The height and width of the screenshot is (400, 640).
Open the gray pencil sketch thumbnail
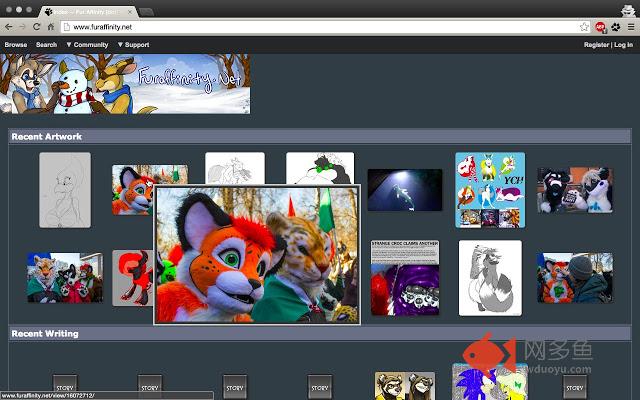click(x=65, y=190)
